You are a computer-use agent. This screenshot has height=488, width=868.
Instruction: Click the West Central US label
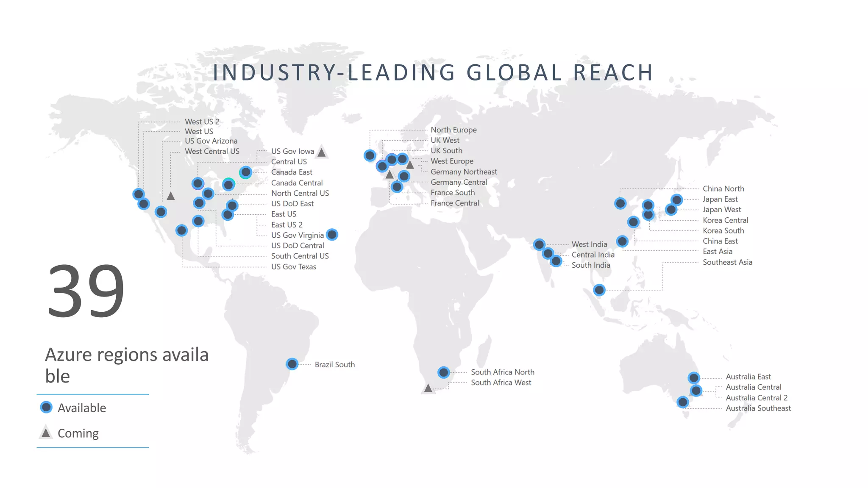[x=212, y=151]
